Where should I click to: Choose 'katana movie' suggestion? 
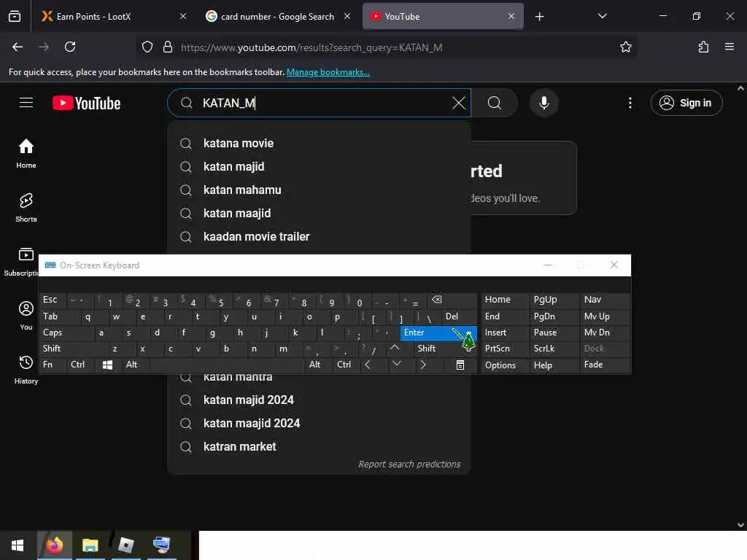pyautogui.click(x=319, y=144)
